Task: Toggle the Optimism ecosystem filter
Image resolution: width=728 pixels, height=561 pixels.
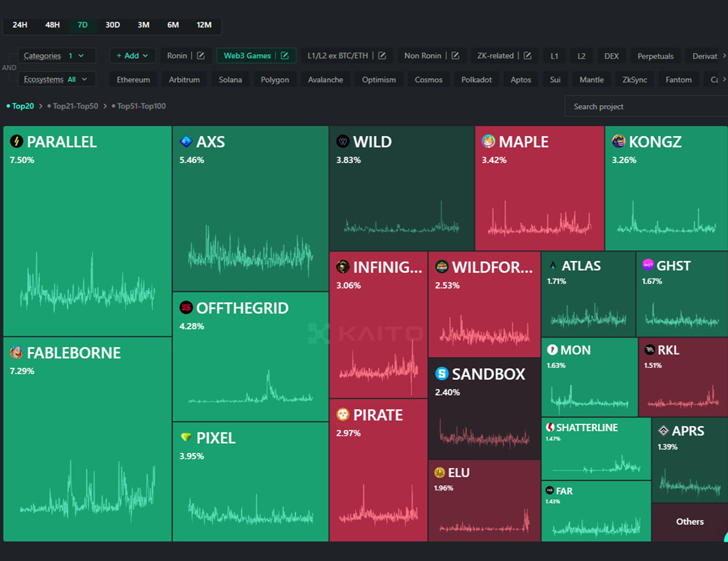Action: pos(379,80)
